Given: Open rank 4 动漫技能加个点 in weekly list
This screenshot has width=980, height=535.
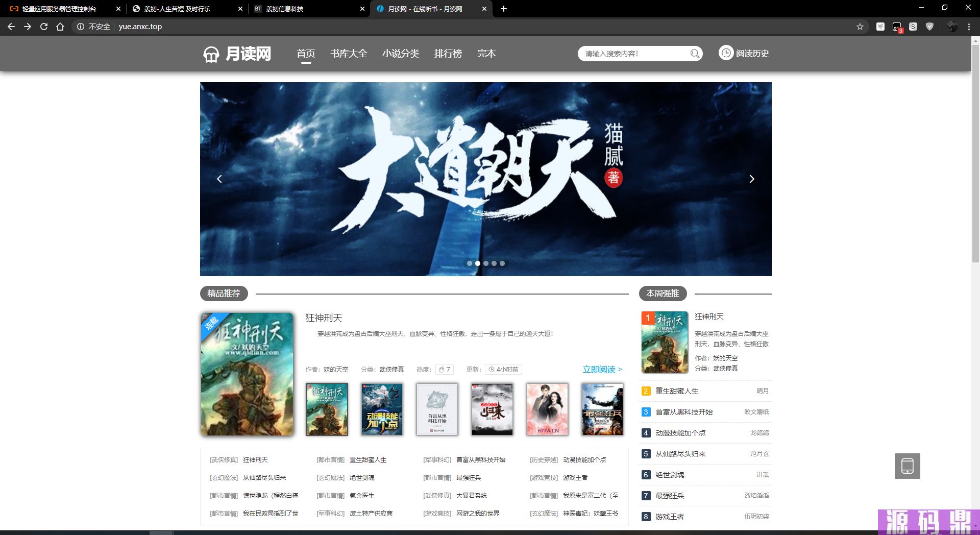Looking at the screenshot, I should 680,433.
